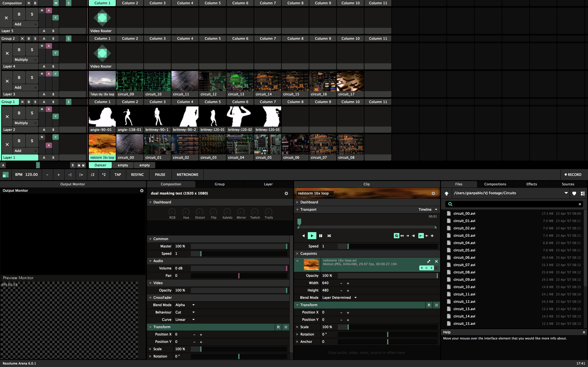Viewport: 588px width, 367px height.
Task: Open the Layer properties tab
Action: [268, 184]
